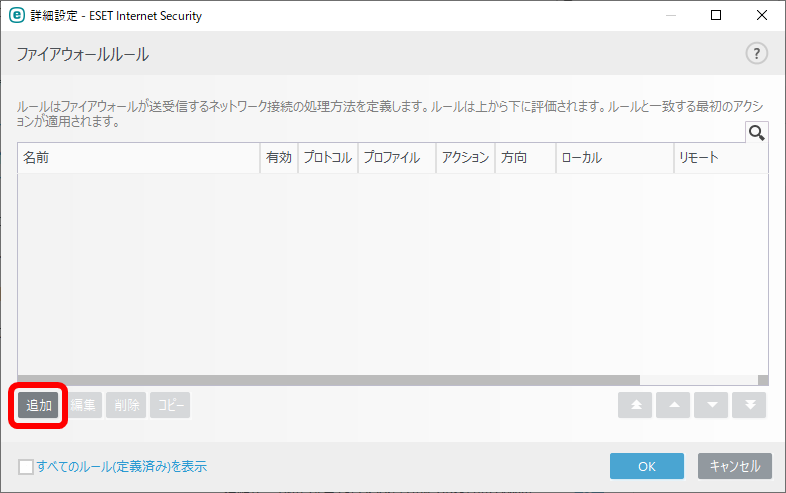786x493 pixels.
Task: Confirm with the OK button
Action: tap(647, 466)
